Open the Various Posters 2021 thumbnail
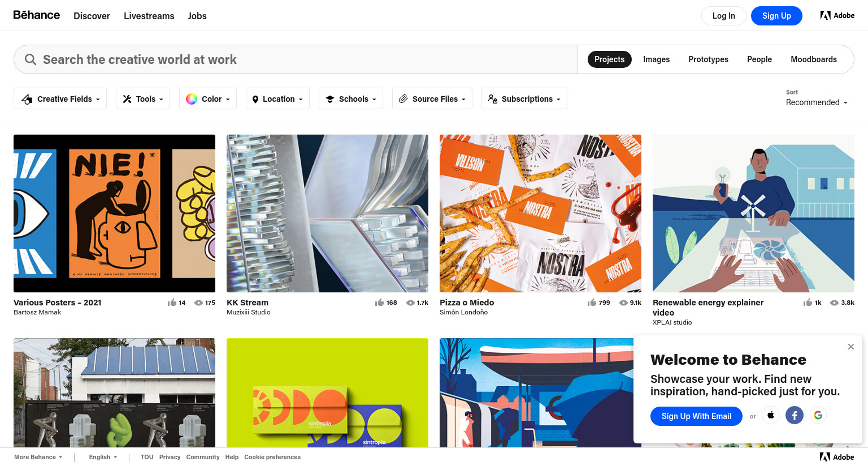Screen dimensions: 868x466 [114, 213]
